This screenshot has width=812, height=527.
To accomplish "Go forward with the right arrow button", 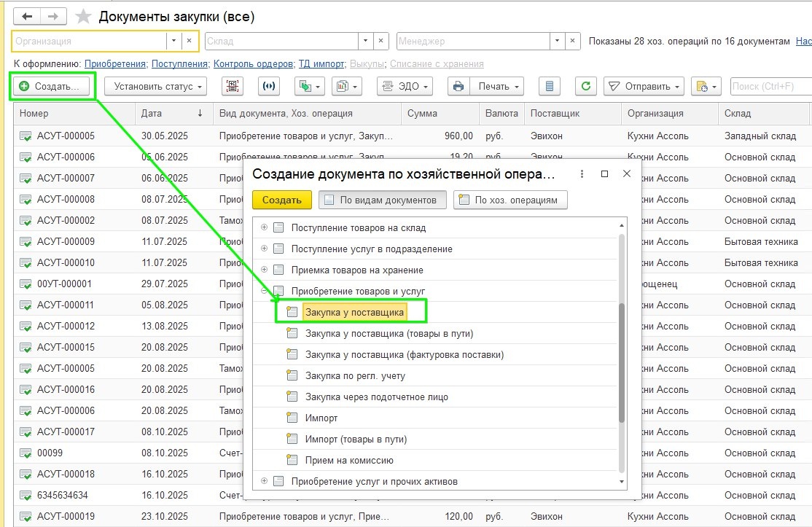I will click(x=53, y=17).
